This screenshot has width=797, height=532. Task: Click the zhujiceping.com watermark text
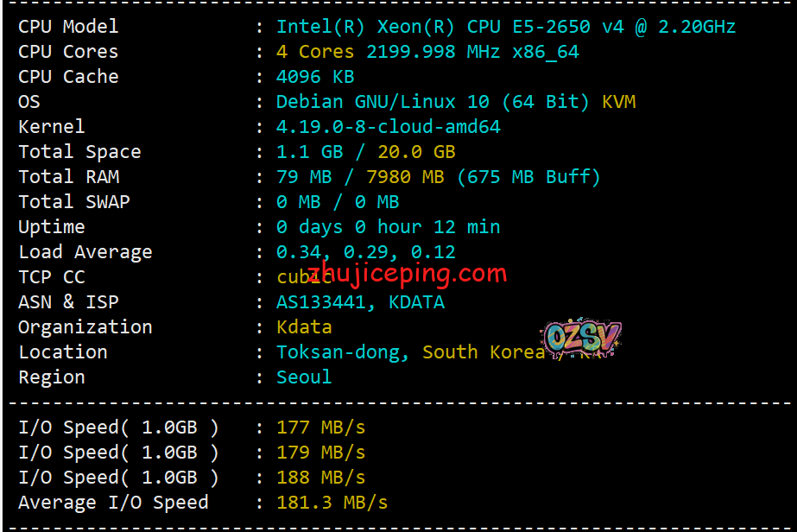point(407,275)
